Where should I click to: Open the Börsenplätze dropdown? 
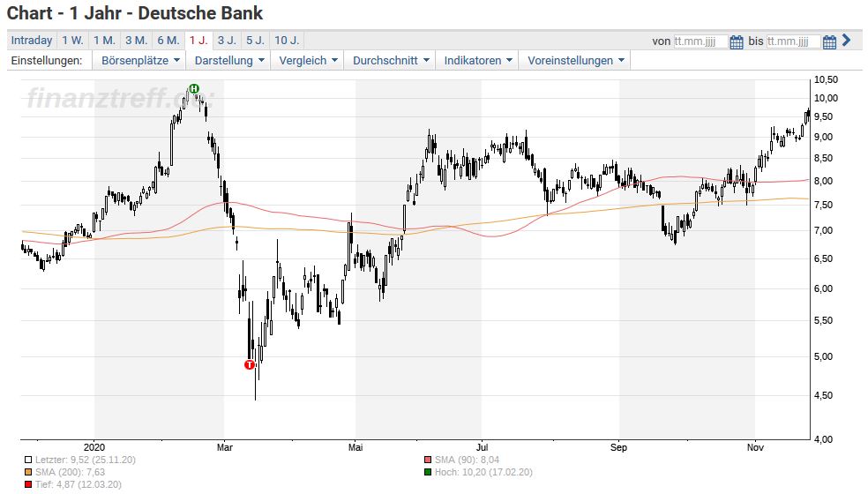(x=140, y=60)
